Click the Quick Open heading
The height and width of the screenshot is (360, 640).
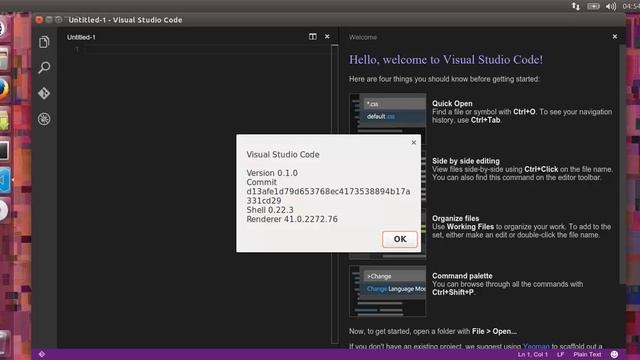click(x=452, y=104)
